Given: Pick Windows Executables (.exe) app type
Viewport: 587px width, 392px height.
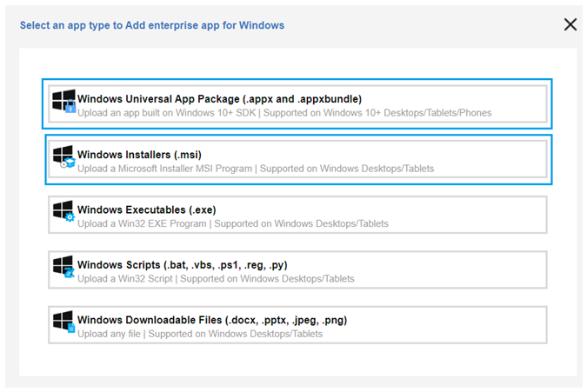Looking at the screenshot, I should tap(297, 215).
